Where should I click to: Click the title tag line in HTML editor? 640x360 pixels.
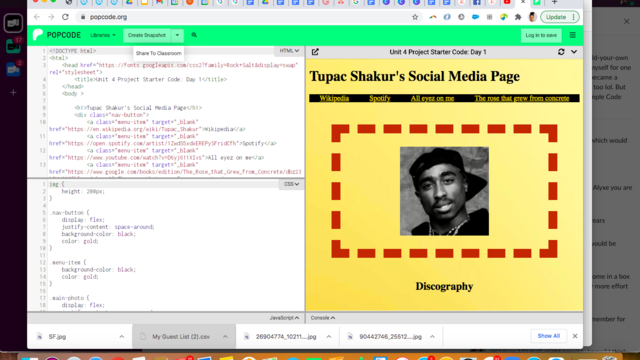click(150, 79)
